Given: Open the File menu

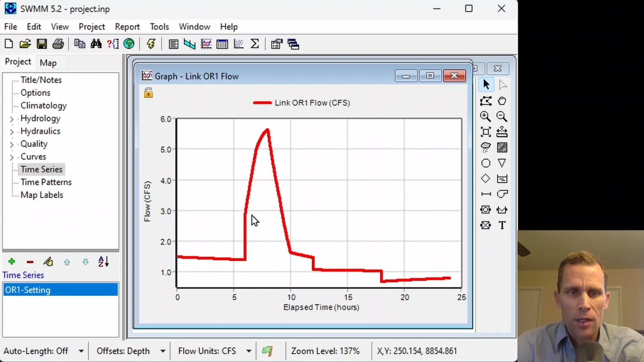Looking at the screenshot, I should (x=10, y=27).
